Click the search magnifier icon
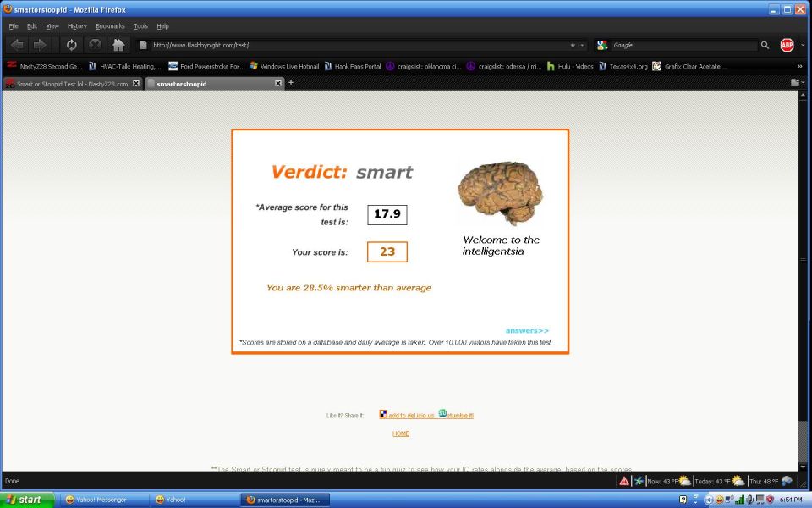Screen dimensions: 812x508 pos(765,45)
